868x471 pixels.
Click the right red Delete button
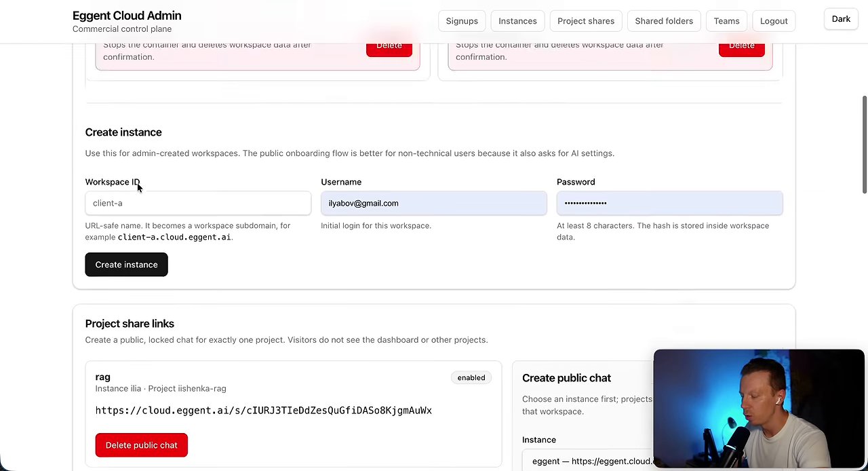742,46
